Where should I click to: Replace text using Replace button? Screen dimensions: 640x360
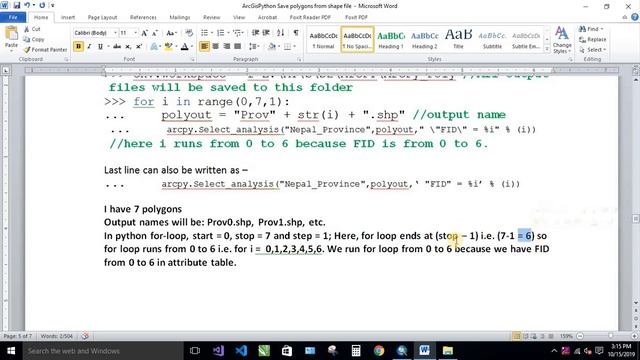[592, 40]
